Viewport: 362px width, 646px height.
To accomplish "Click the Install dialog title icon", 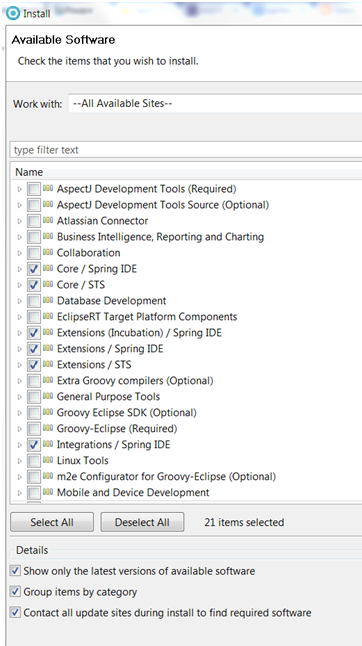I will click(x=13, y=13).
